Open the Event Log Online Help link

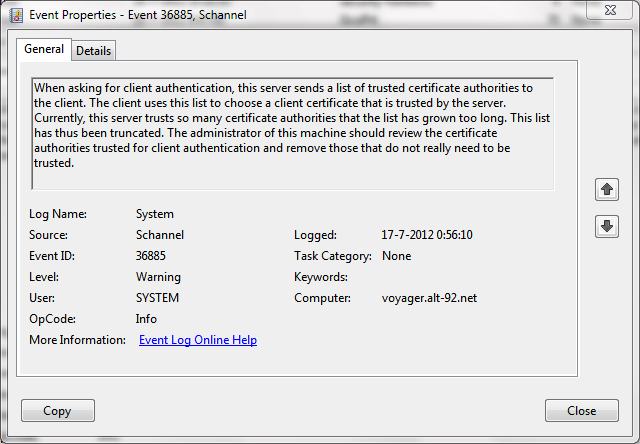click(198, 340)
